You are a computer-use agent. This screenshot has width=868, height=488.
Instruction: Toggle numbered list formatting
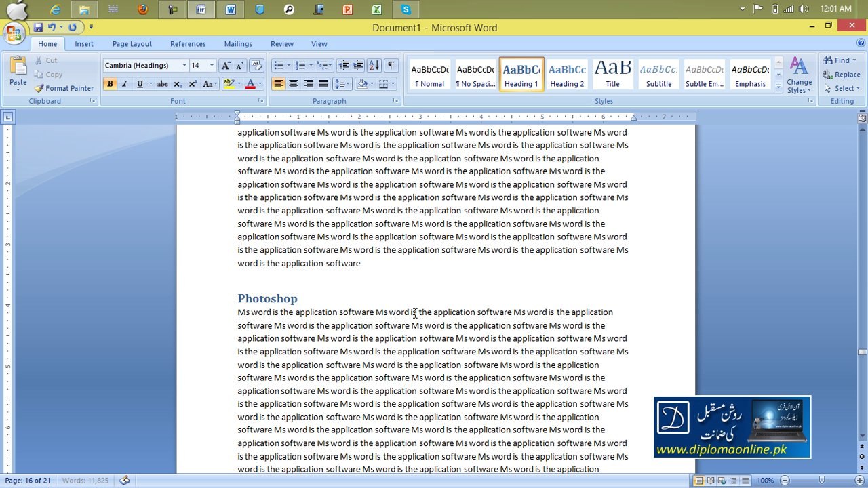(300, 66)
